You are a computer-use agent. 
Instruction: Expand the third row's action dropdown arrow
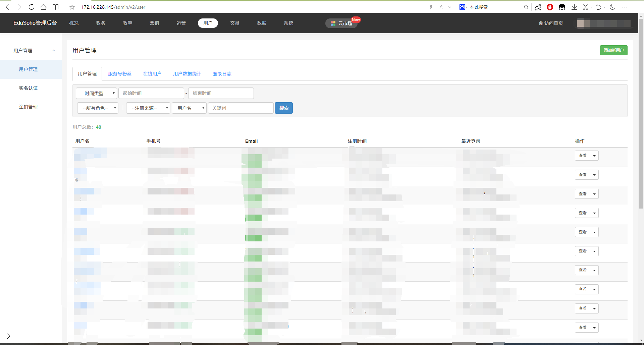(x=594, y=194)
